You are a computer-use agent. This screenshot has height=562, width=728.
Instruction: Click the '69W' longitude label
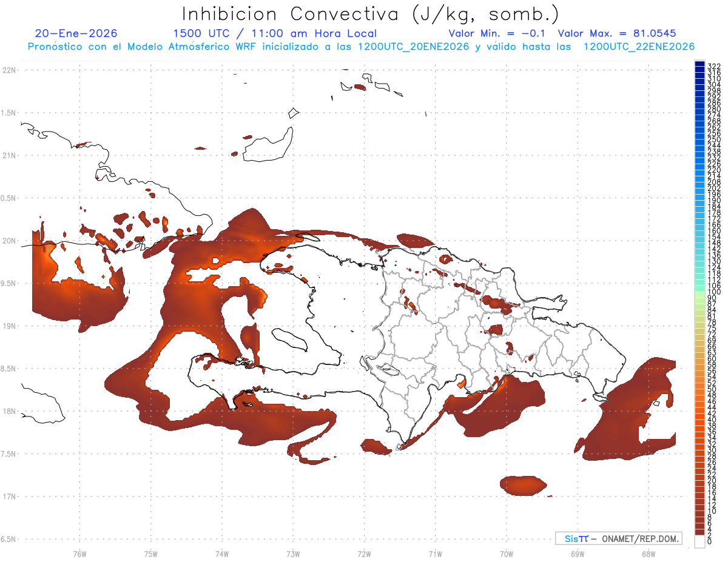click(x=578, y=554)
